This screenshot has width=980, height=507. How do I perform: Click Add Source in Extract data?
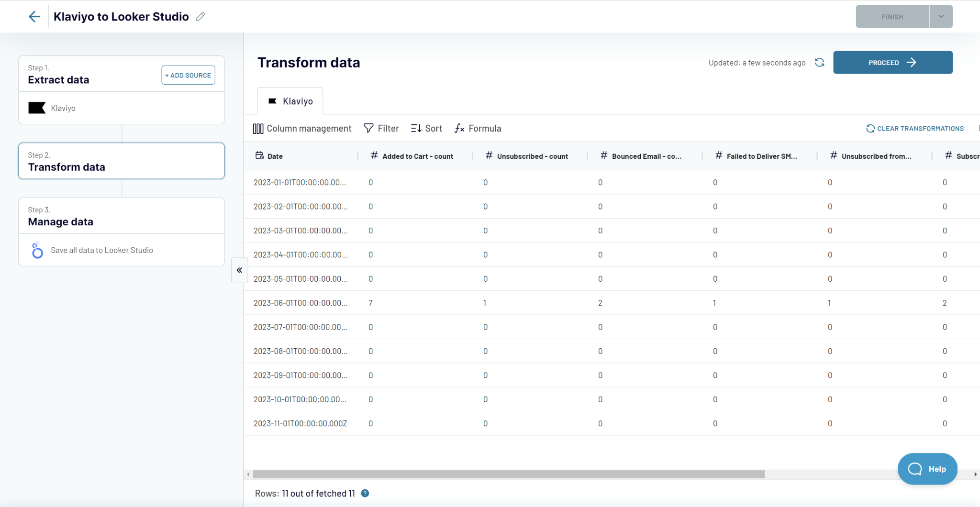tap(188, 75)
